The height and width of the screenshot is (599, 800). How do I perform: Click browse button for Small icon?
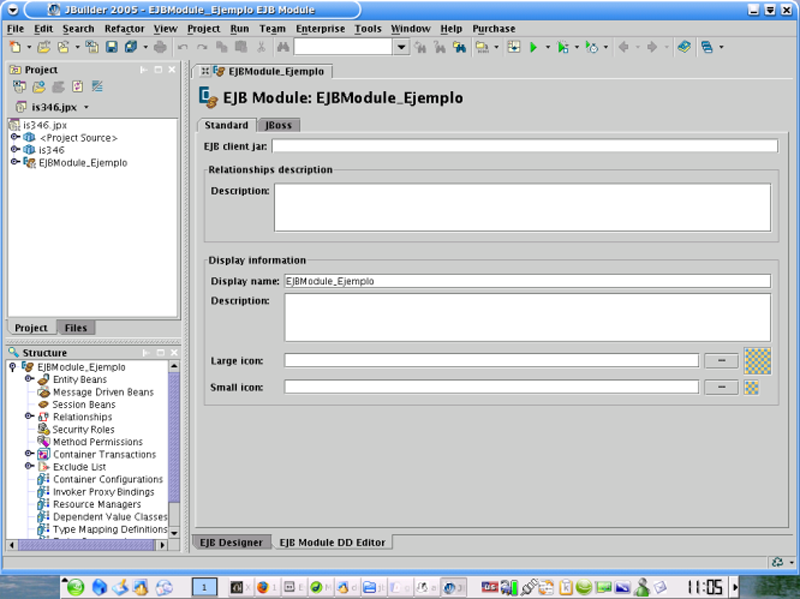tap(720, 387)
